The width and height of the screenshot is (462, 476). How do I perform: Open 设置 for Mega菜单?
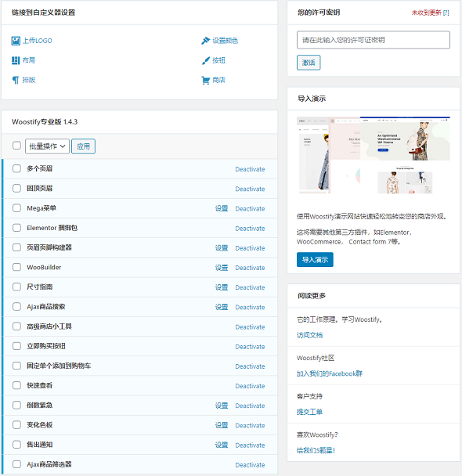[x=222, y=208]
